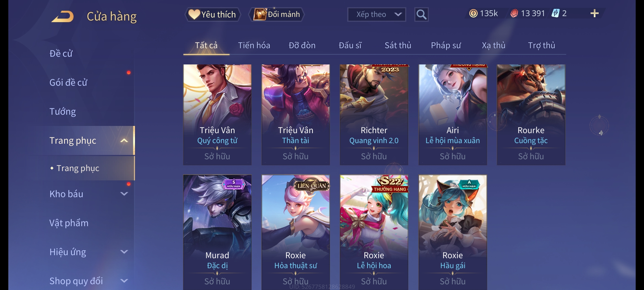Tap the back arrow icon beside Cửa hàng
This screenshot has height=290, width=644.
pos(63,16)
